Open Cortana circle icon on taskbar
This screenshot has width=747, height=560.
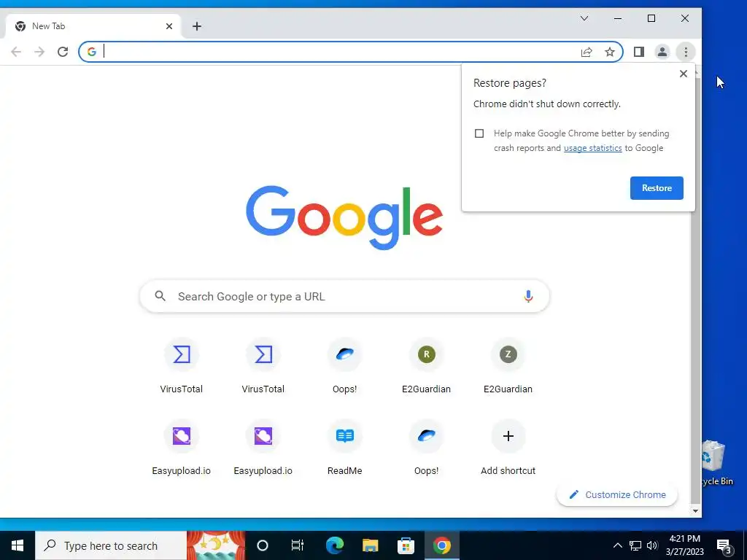pos(263,545)
